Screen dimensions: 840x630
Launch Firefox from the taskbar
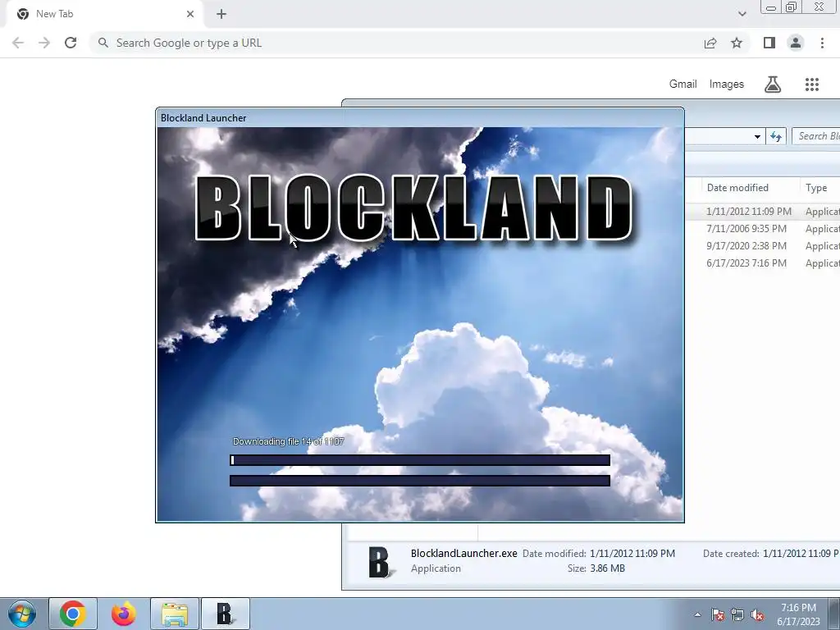(x=123, y=614)
